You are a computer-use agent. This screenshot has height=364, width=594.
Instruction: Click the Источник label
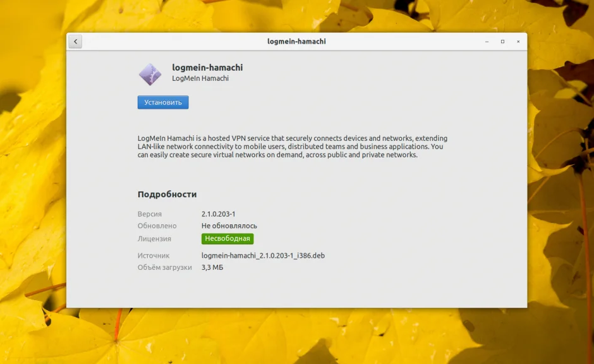coord(154,256)
